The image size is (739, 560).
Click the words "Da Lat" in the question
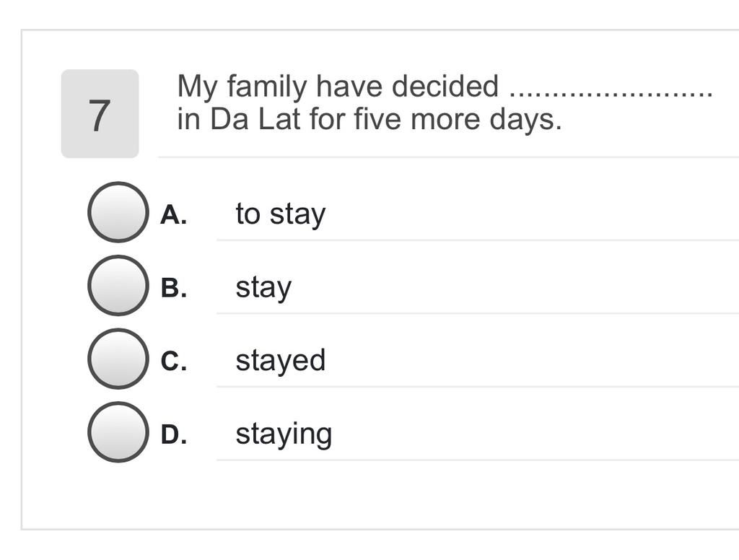255,119
